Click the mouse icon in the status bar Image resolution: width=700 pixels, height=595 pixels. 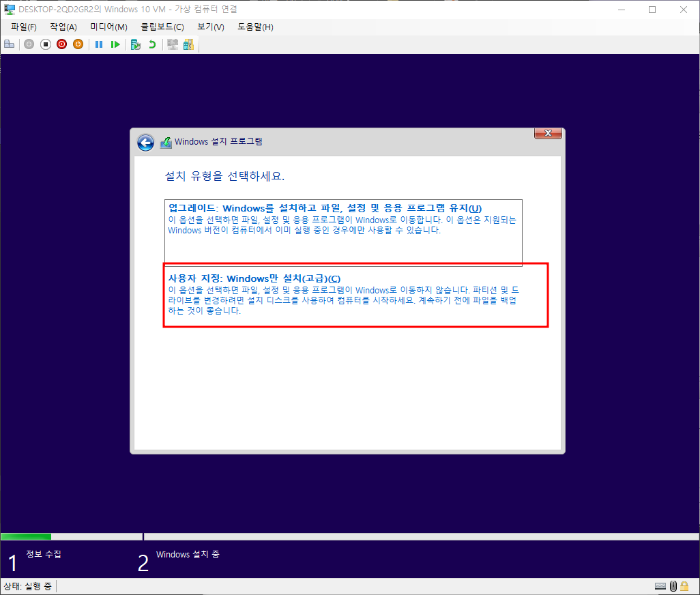click(x=673, y=586)
